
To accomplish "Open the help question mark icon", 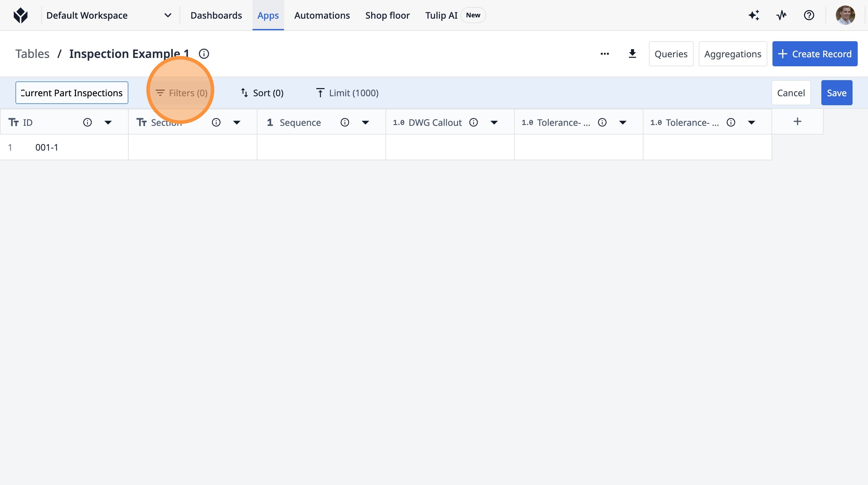I will [x=809, y=15].
